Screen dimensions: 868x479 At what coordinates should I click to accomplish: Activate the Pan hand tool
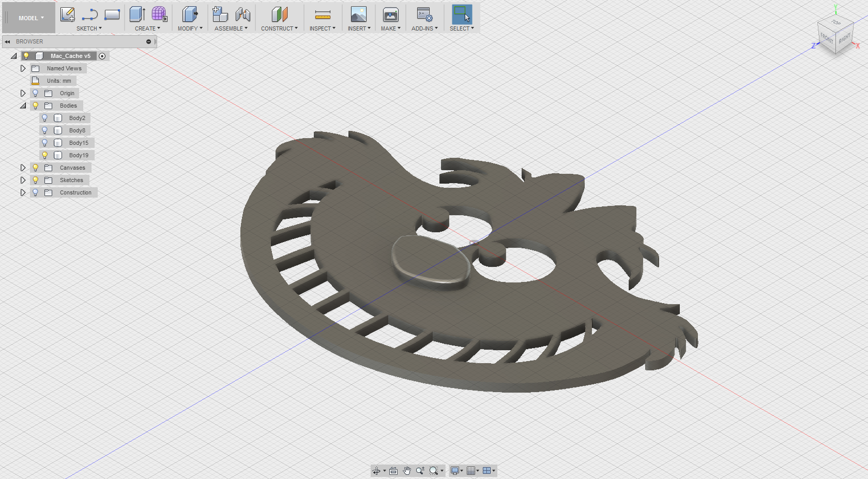click(x=407, y=471)
